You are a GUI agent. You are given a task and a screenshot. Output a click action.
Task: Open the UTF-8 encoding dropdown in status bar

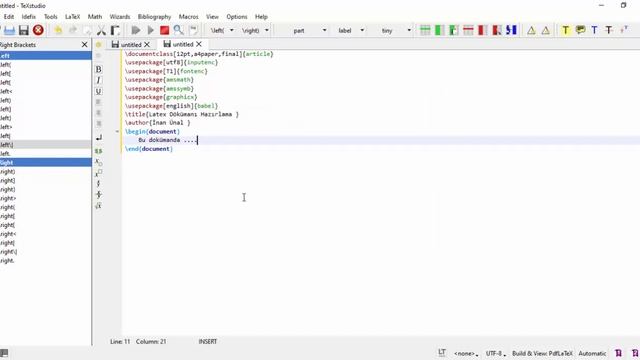tap(496, 353)
